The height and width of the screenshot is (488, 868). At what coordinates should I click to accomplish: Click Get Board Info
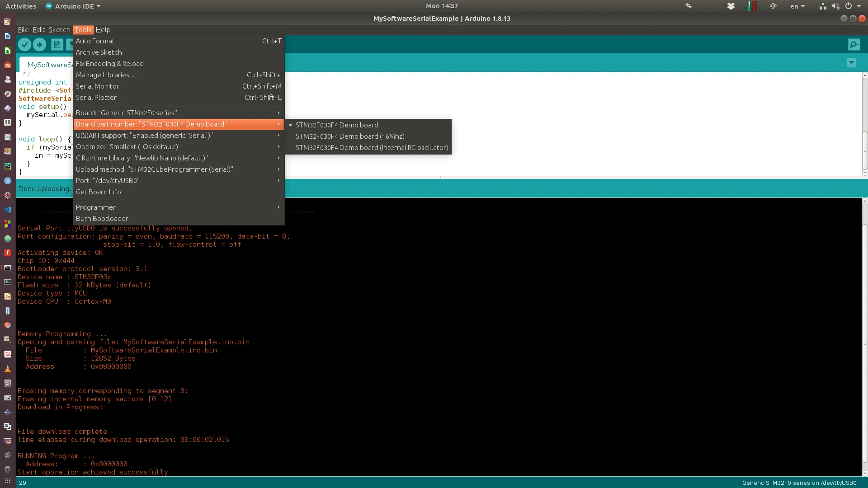[x=99, y=192]
